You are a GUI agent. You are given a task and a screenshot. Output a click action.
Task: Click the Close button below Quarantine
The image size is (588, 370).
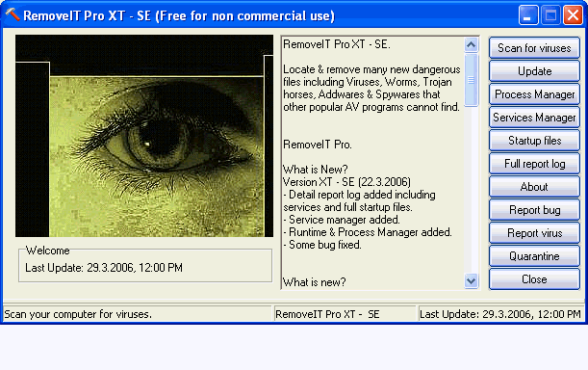pos(534,279)
